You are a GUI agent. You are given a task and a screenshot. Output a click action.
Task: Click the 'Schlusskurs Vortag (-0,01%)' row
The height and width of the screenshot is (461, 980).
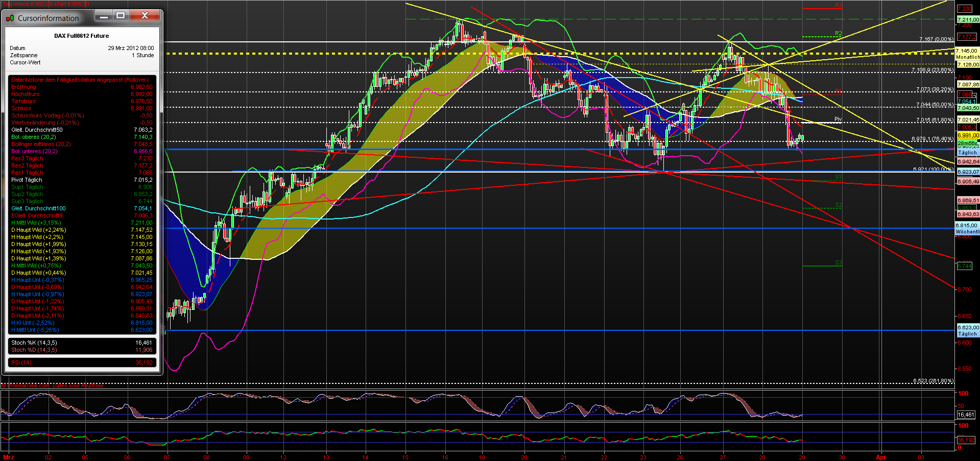82,115
